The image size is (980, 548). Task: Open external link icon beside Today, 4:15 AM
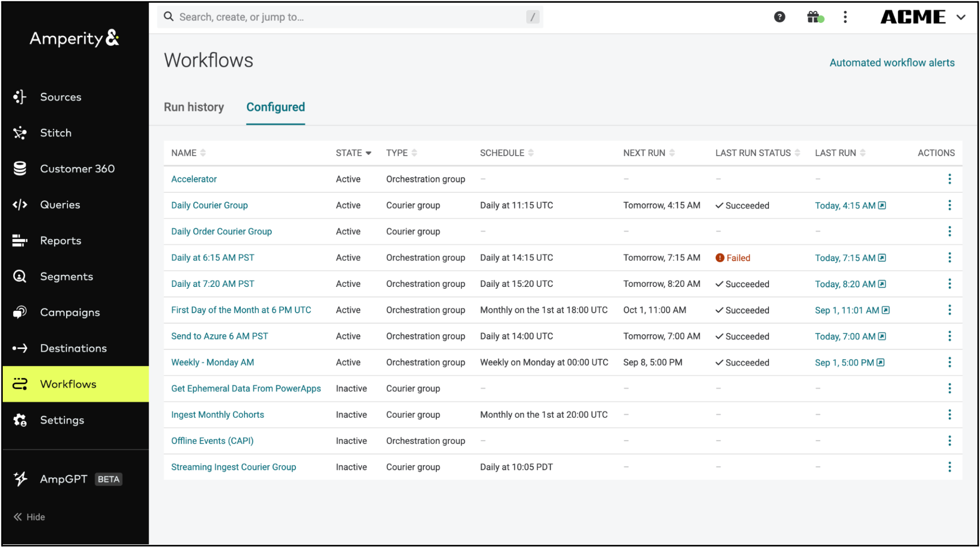click(882, 206)
